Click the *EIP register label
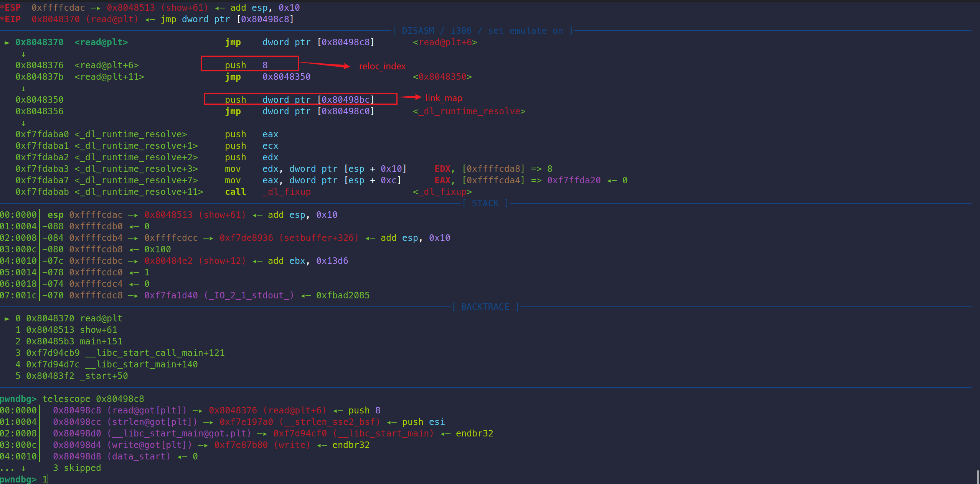Image resolution: width=980 pixels, height=484 pixels. pos(11,20)
